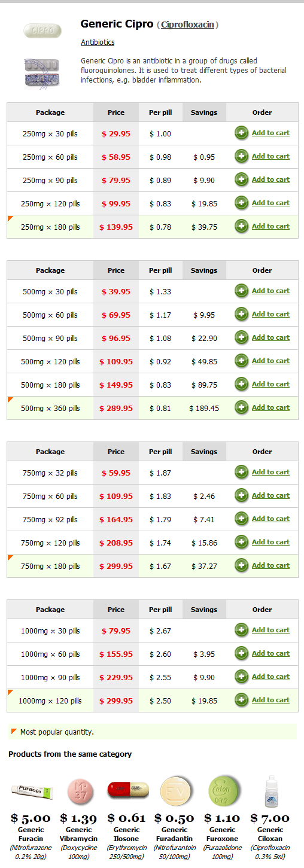Open the Ciprofloxacin link in title
304x868 pixels.
pyautogui.click(x=187, y=25)
